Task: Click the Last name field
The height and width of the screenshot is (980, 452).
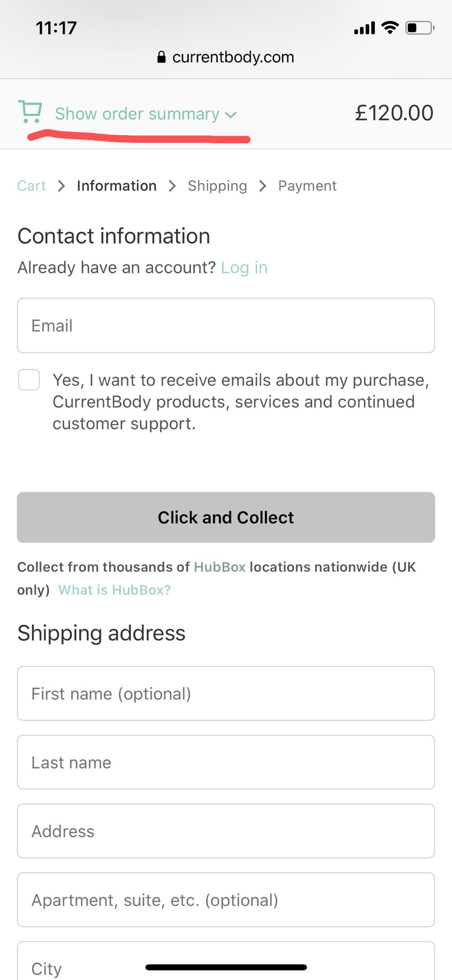Action: tap(226, 762)
